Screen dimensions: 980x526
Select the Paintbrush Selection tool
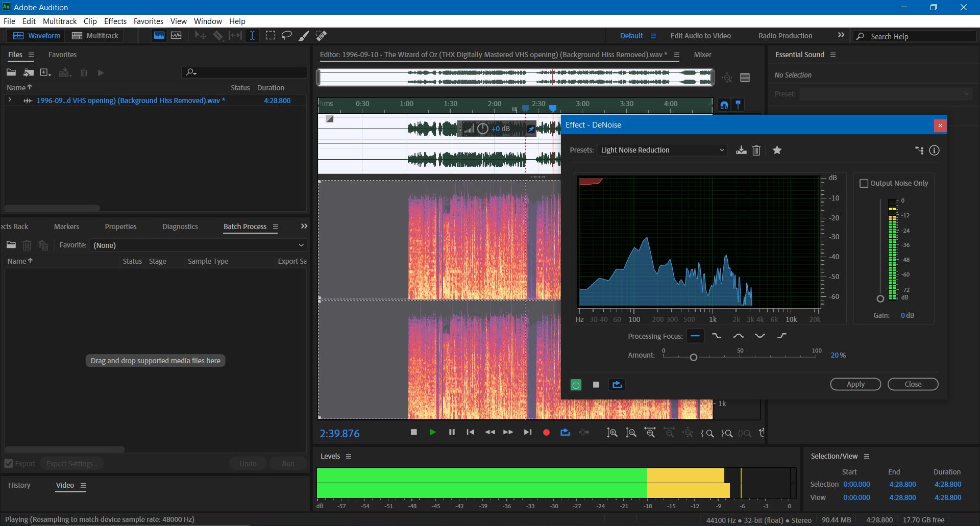tap(304, 36)
